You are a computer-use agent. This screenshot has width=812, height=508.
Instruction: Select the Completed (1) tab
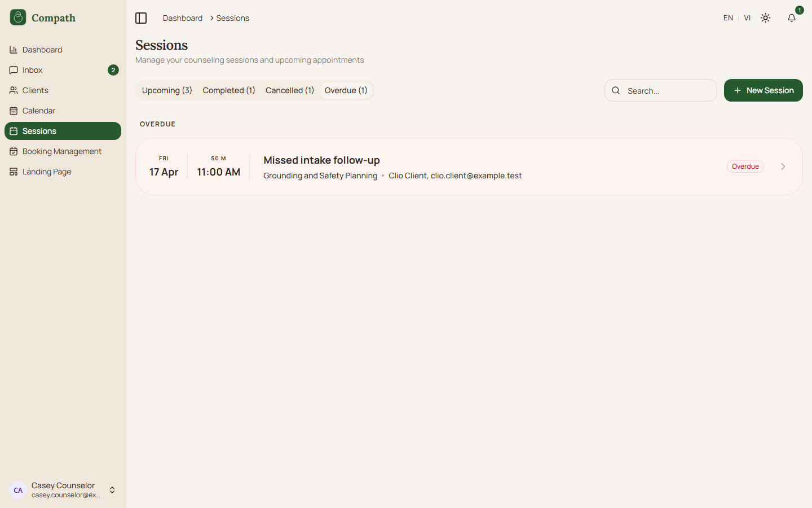(x=229, y=90)
